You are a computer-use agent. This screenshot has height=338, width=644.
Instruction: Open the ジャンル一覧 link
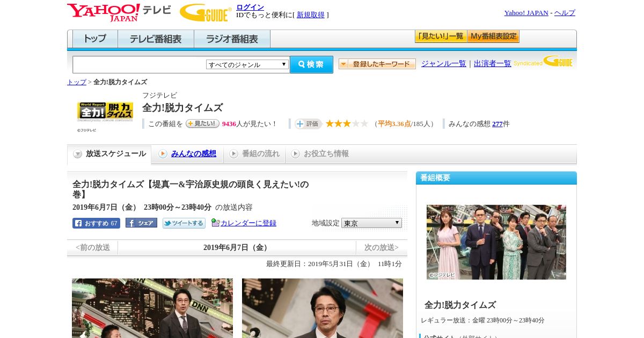pos(444,63)
